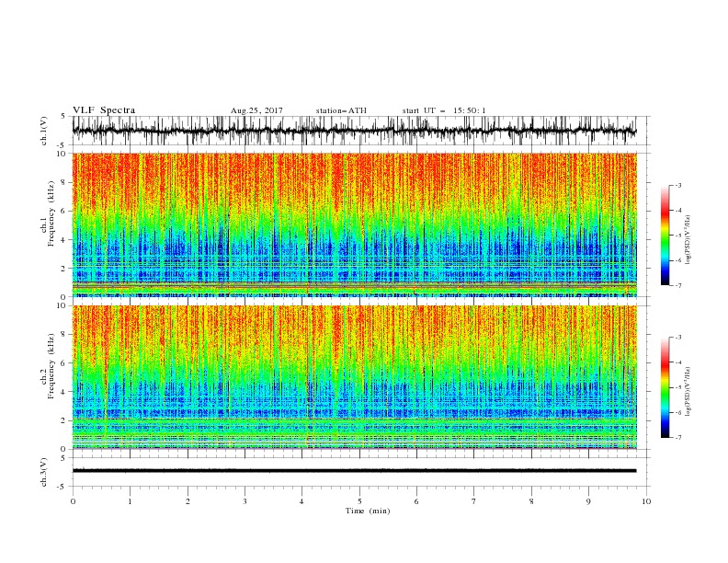Click the "ch.1(V)" waveform axis label

pos(44,131)
